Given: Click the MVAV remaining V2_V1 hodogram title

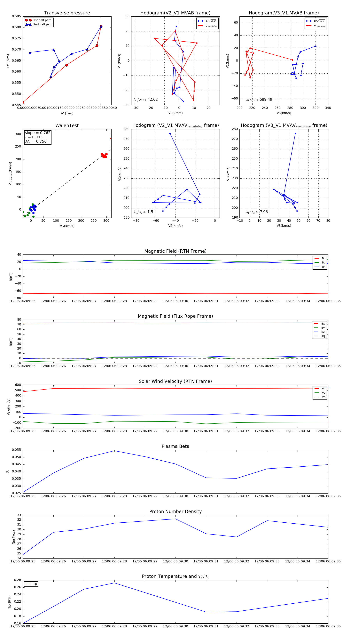Looking at the screenshot, I should (175, 125).
